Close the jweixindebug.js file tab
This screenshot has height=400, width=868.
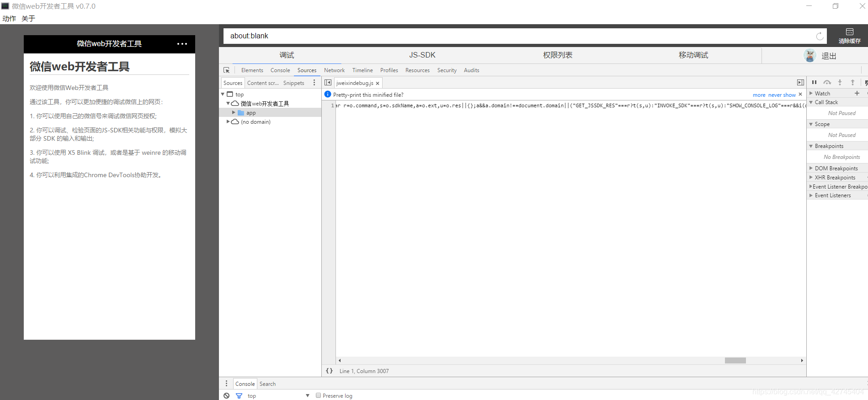click(378, 83)
